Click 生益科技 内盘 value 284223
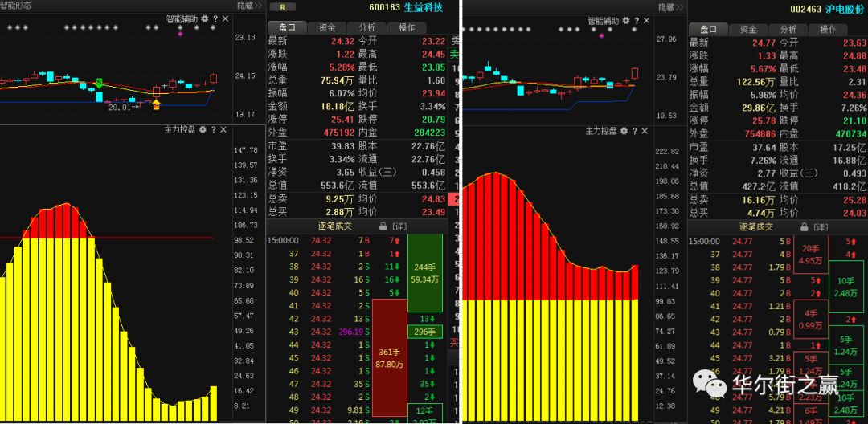 click(x=429, y=133)
